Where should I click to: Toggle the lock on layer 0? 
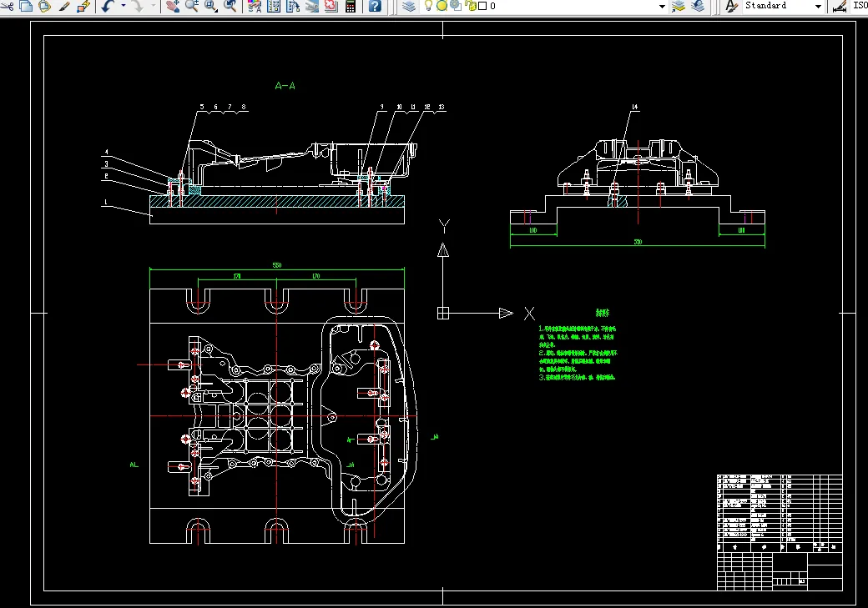[x=470, y=6]
